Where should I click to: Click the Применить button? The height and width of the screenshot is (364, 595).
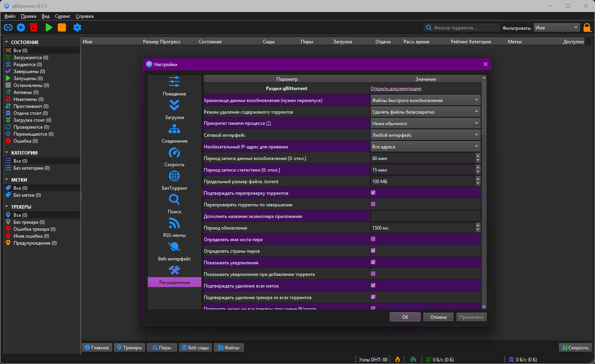pos(471,317)
